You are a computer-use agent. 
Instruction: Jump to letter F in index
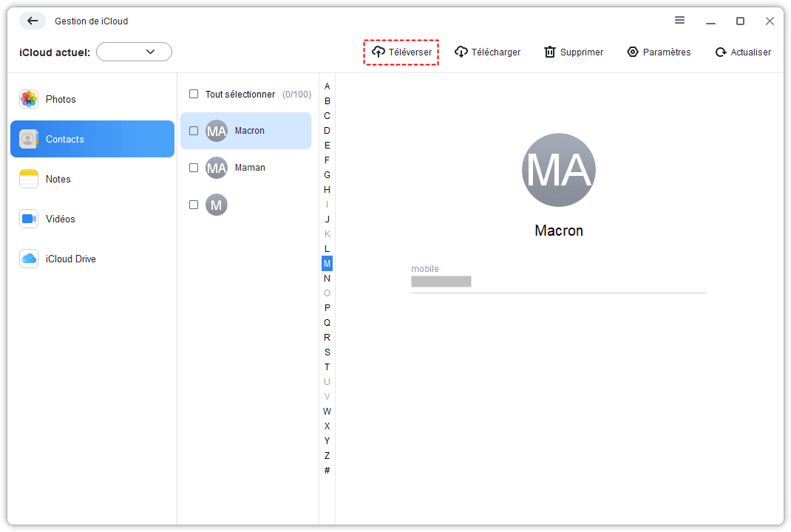[x=327, y=160]
